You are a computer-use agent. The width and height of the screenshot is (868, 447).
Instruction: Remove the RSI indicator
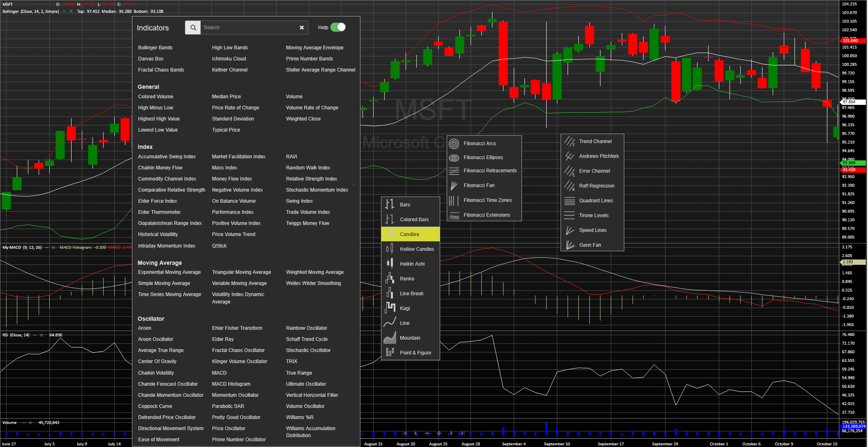[x=42, y=335]
